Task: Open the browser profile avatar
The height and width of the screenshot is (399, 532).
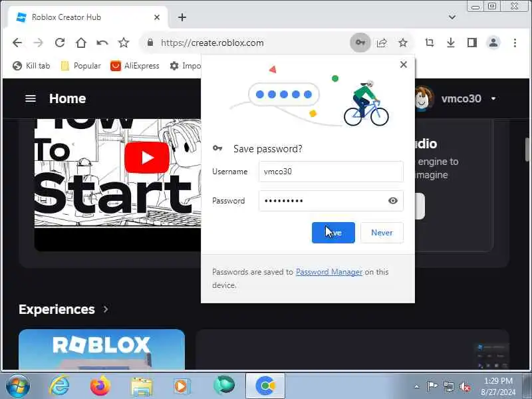Action: tap(493, 43)
